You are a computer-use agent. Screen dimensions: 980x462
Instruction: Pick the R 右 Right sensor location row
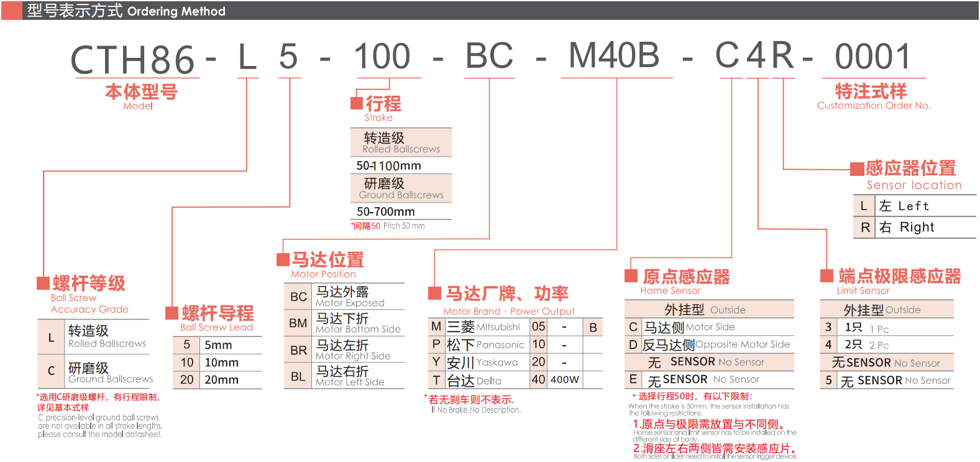(914, 228)
